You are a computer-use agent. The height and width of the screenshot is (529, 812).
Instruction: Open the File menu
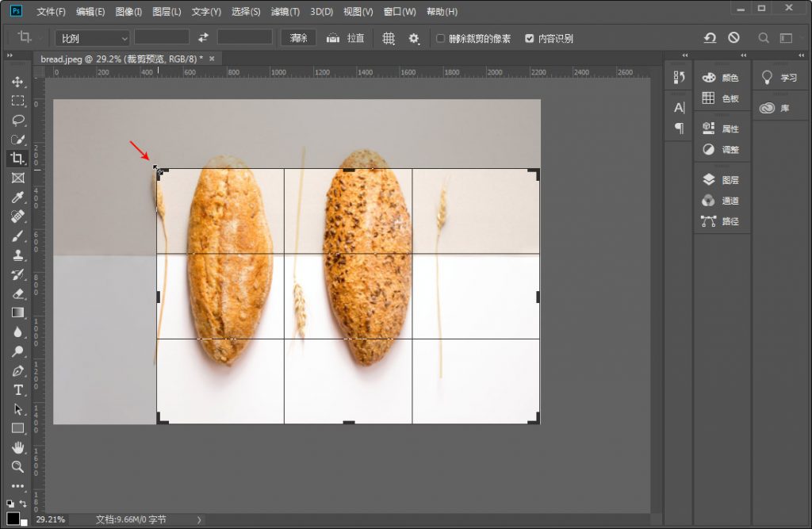click(51, 11)
